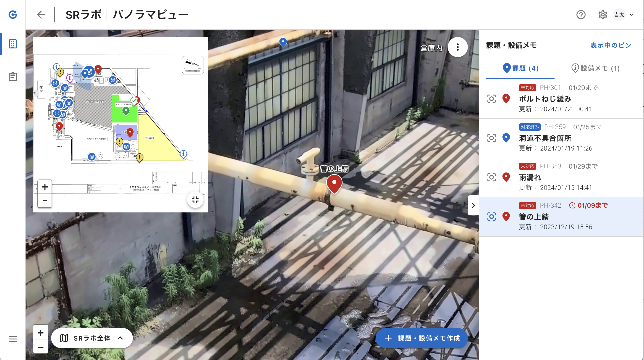Open the three-dot menu beside 倉庫内
Viewport: 644px width, 360px height.
tap(458, 47)
